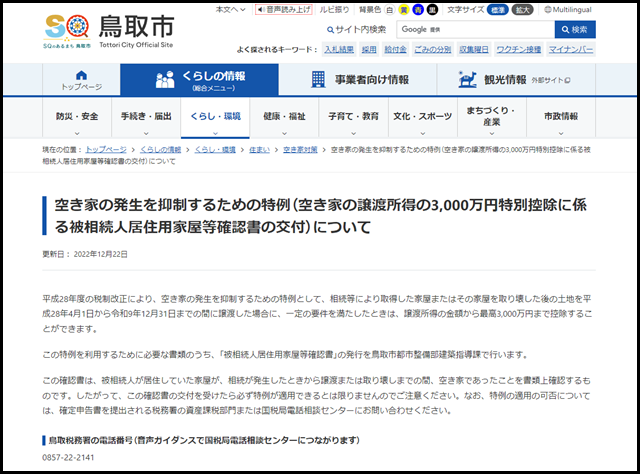
Task: Click the 音声読み上げ button
Action: click(x=284, y=9)
